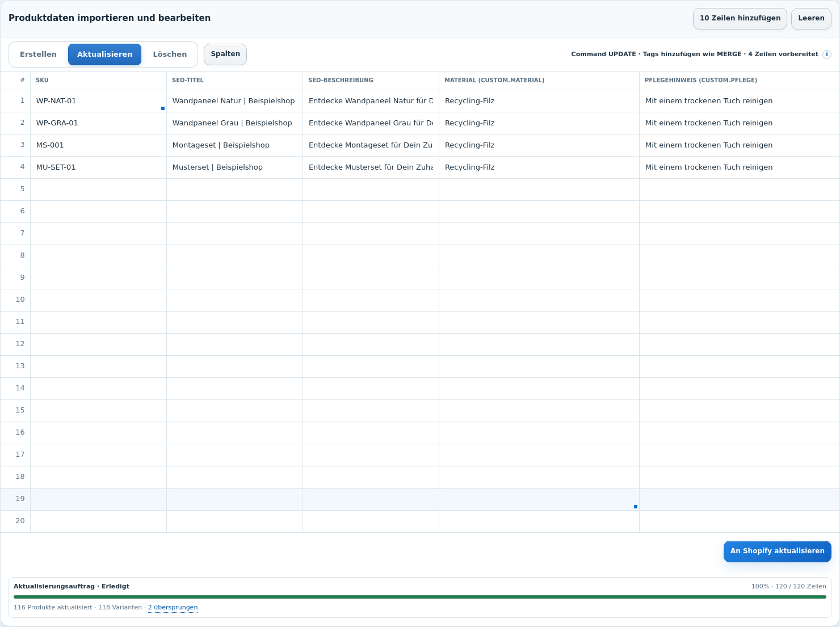Screen dimensions: 840x627
Task: Open the 2 übersprungen link
Action: pyautogui.click(x=173, y=608)
